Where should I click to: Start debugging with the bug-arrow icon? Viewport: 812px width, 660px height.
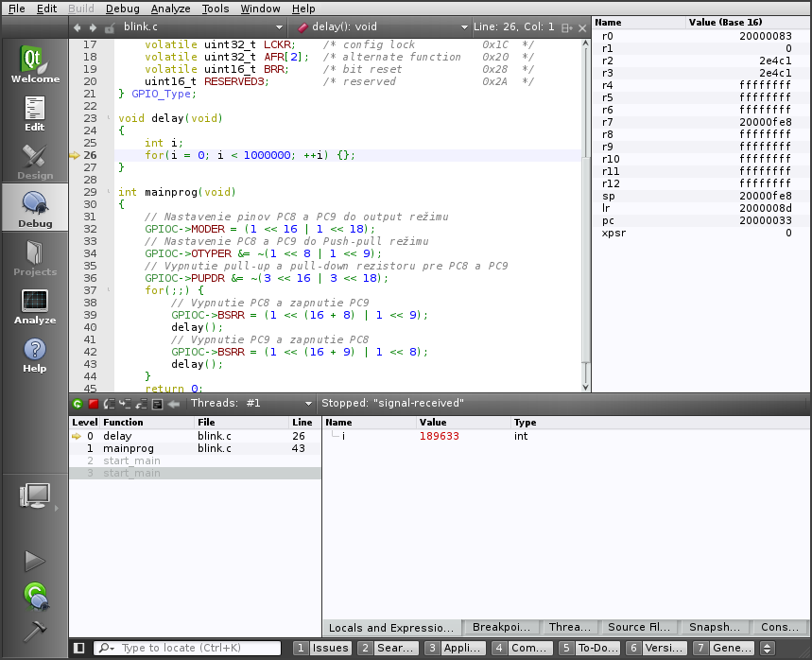click(x=36, y=597)
